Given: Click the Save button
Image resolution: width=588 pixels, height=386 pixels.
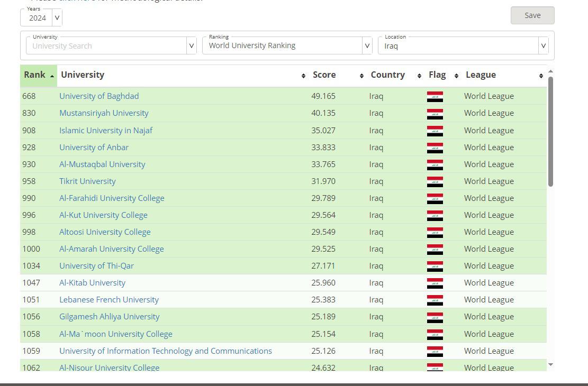Looking at the screenshot, I should [532, 15].
